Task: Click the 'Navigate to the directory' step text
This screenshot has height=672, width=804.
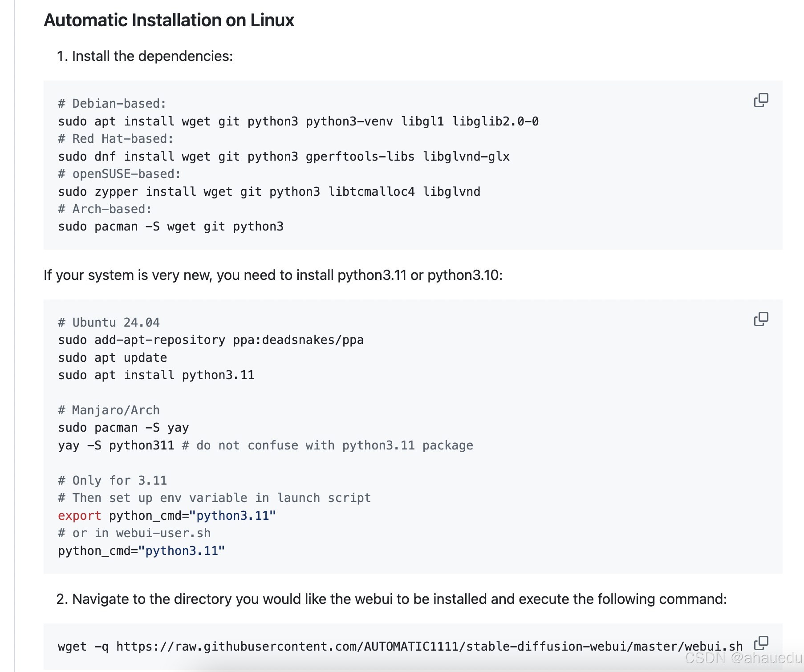Action: click(x=399, y=599)
